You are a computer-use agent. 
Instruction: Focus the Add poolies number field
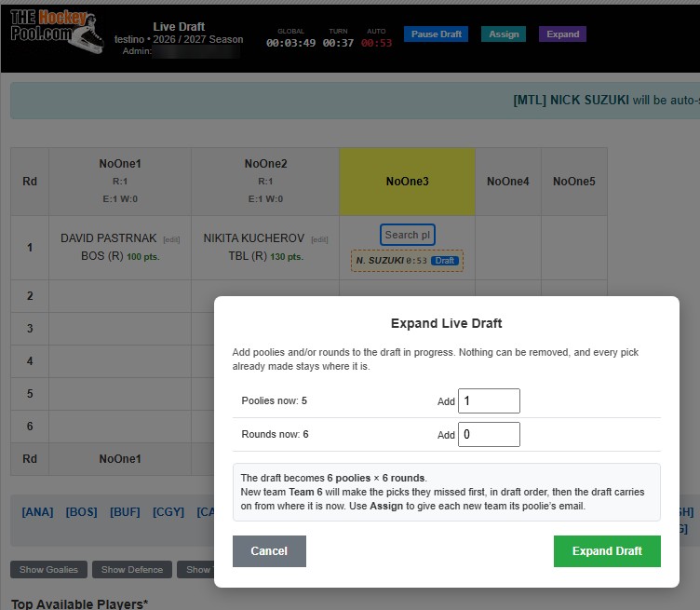click(489, 400)
